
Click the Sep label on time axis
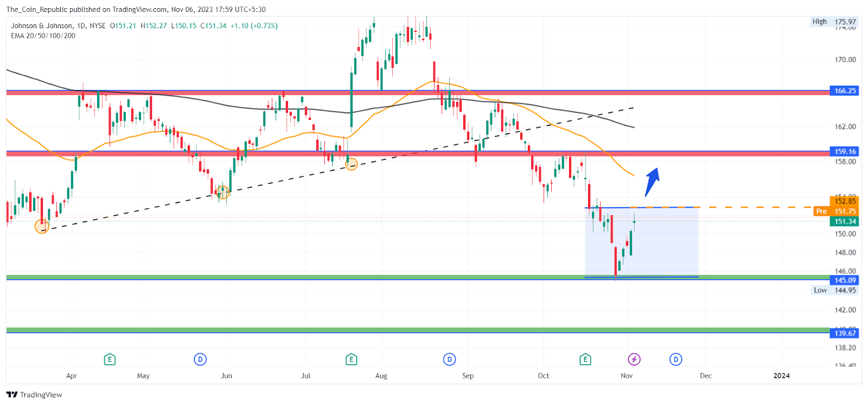(x=468, y=376)
